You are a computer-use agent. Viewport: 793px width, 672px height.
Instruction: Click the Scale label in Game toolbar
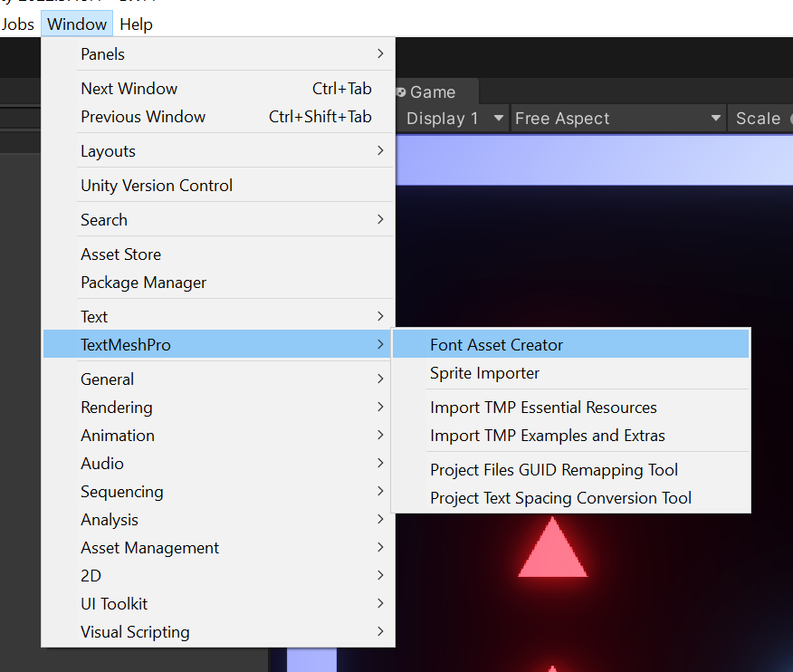click(758, 119)
